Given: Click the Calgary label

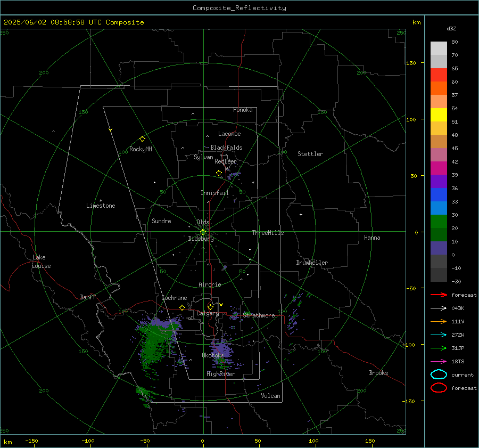Looking at the screenshot, I should click(208, 313).
